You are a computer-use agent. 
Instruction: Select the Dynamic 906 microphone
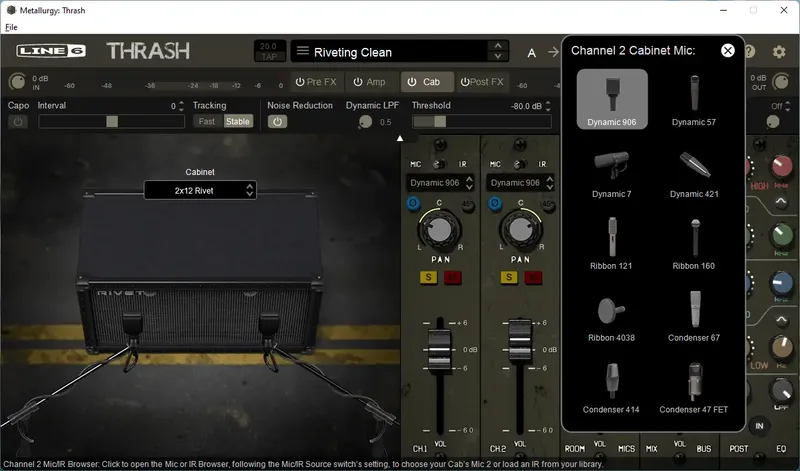612,99
